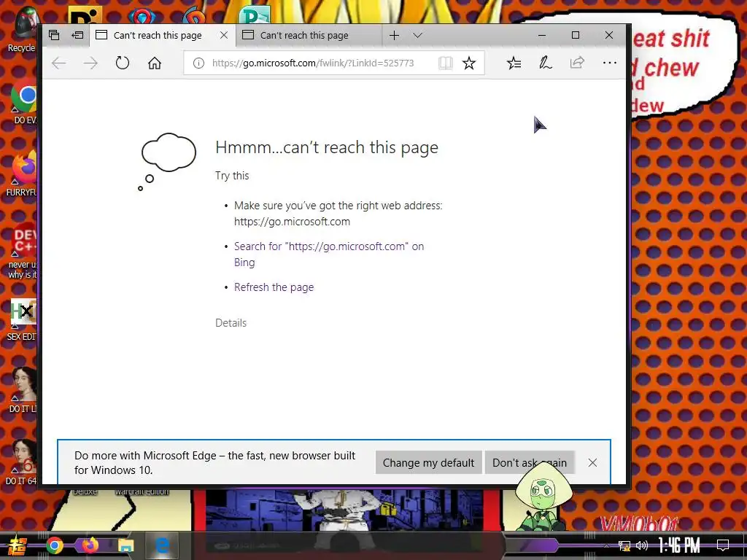Image resolution: width=747 pixels, height=560 pixels.
Task: Open the Chrome desktop shortcut DO EV
Action: click(x=24, y=101)
